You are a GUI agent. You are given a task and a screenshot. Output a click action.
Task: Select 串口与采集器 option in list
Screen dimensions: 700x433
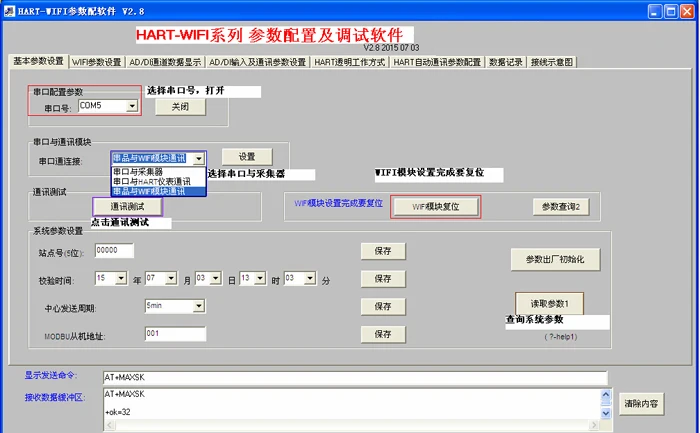(x=158, y=172)
